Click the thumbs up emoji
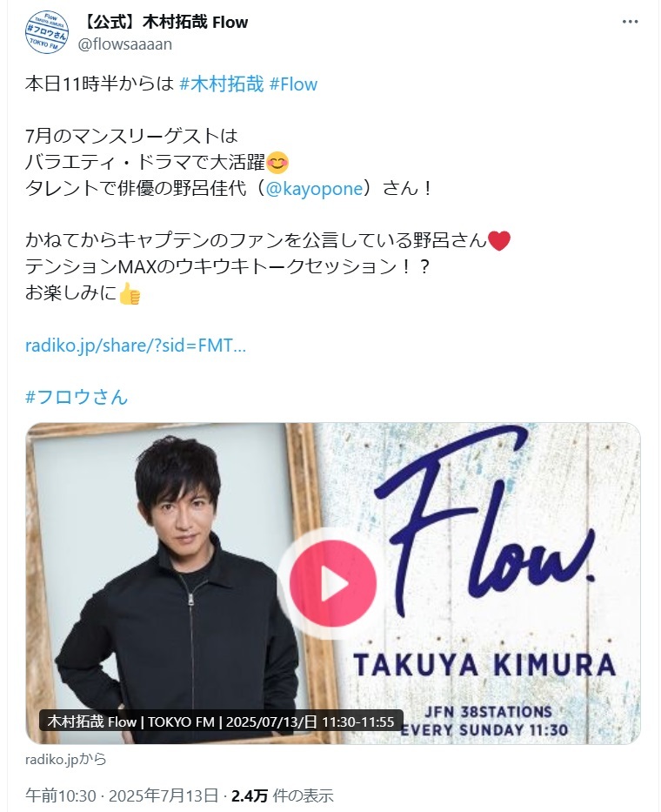The image size is (661, 812). [130, 293]
